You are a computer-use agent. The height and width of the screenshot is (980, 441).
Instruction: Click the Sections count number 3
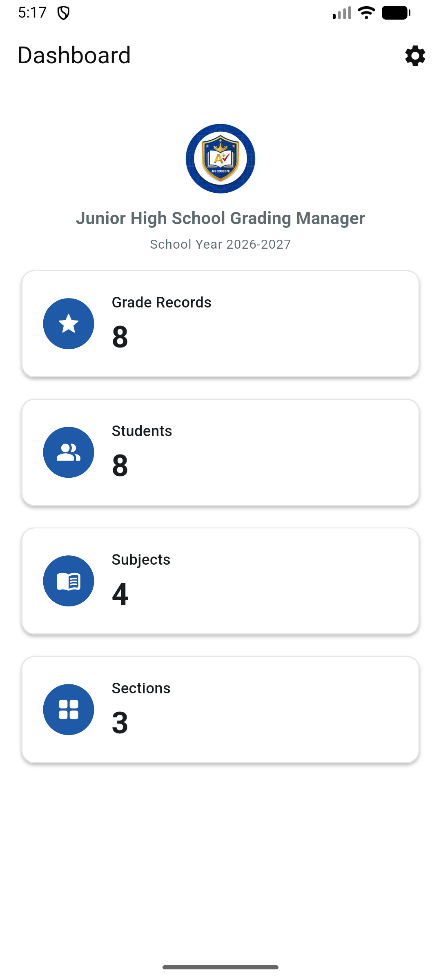tap(120, 723)
